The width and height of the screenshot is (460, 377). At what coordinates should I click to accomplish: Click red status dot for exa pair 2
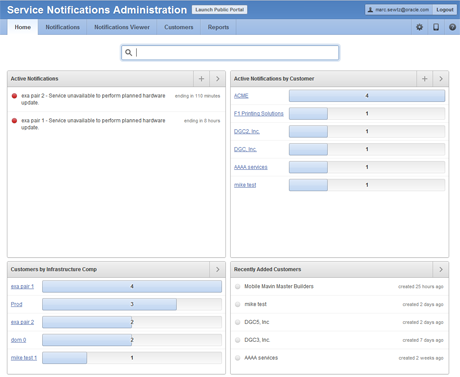[x=14, y=96]
